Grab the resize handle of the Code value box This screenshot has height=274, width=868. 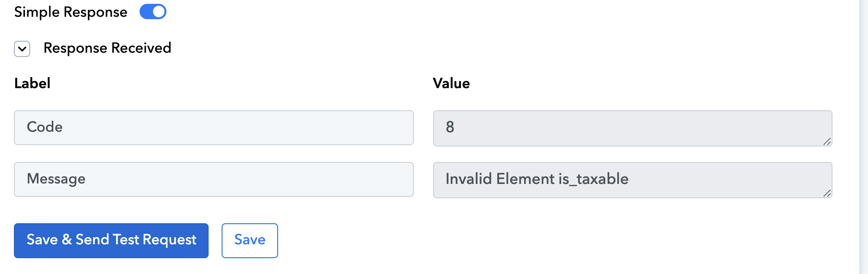827,141
